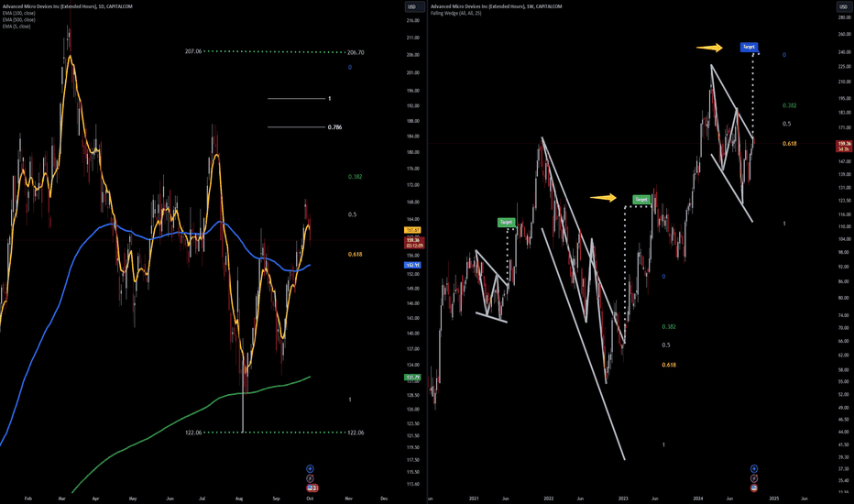Click the lightning event icon on weekly chart

click(x=754, y=478)
